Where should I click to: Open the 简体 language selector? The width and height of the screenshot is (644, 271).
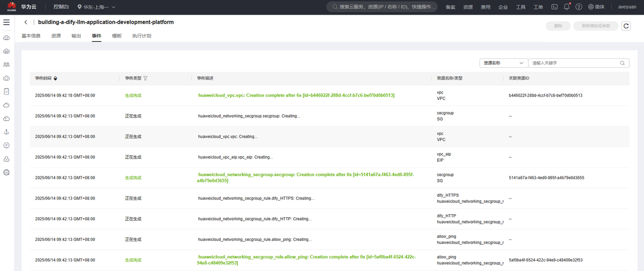click(596, 7)
